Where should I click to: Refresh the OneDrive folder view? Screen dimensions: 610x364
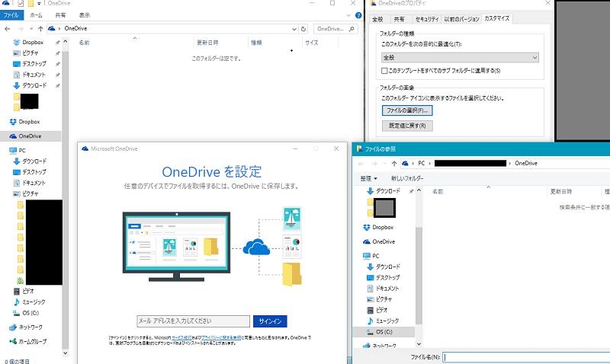pos(303,29)
